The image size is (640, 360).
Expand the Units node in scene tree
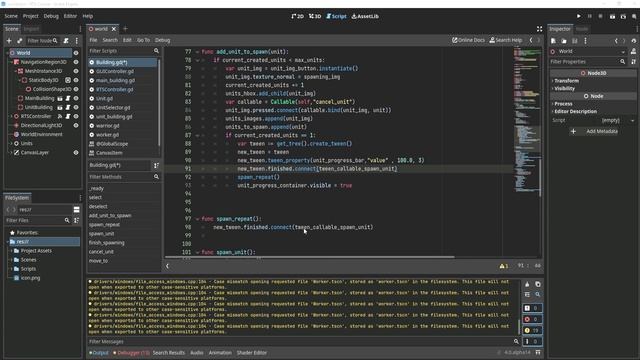pyautogui.click(x=11, y=144)
